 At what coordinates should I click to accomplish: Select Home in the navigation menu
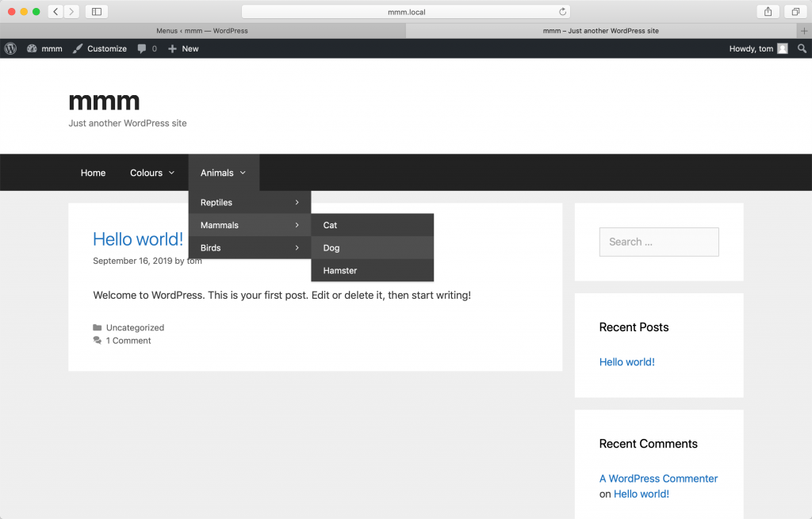tap(93, 173)
